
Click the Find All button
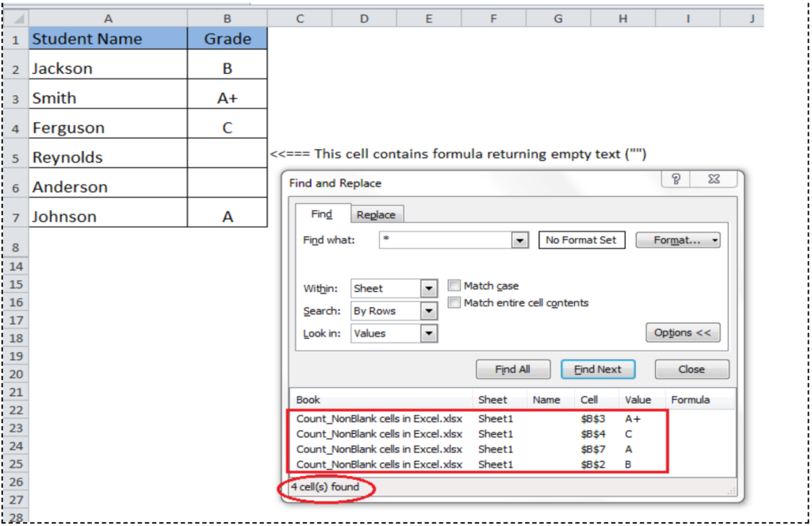point(511,369)
